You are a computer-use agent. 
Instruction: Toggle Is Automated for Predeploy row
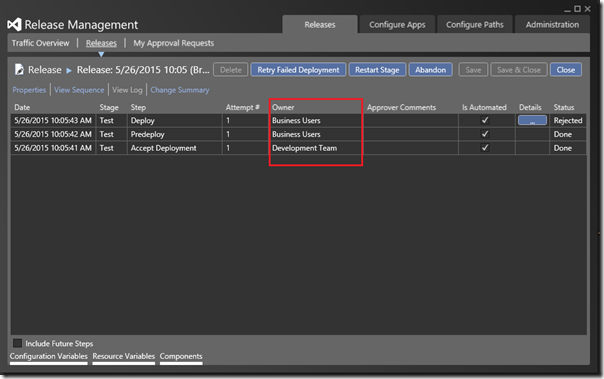[x=485, y=134]
